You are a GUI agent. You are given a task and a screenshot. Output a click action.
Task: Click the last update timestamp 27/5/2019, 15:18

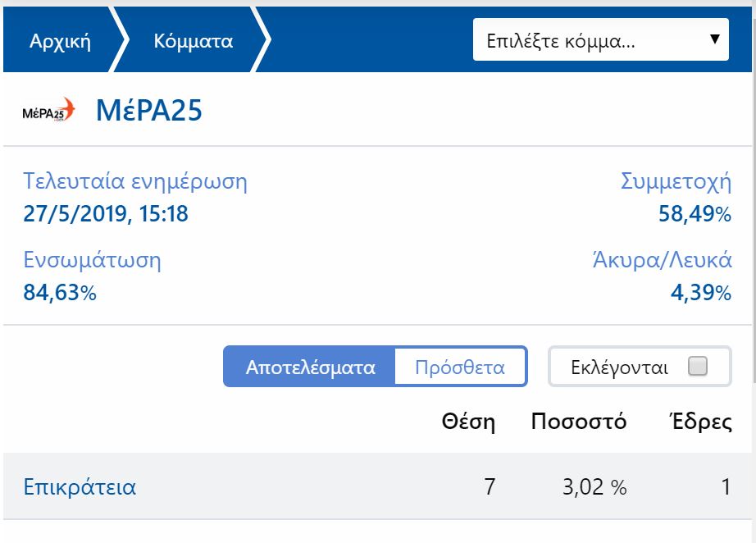tap(106, 215)
